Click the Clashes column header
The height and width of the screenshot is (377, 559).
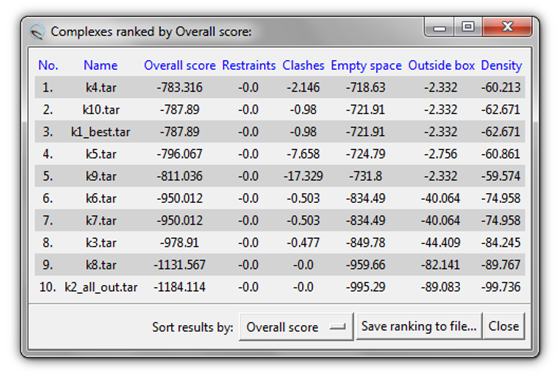tap(303, 65)
